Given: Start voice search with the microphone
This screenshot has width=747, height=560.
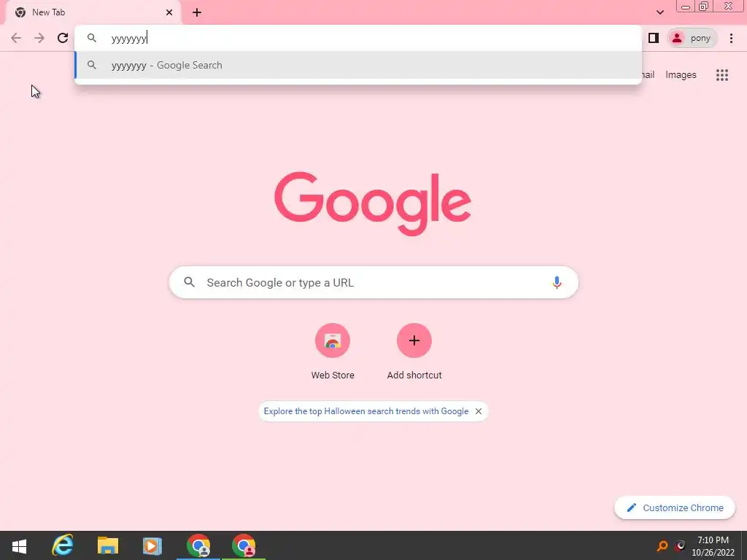Looking at the screenshot, I should [557, 282].
